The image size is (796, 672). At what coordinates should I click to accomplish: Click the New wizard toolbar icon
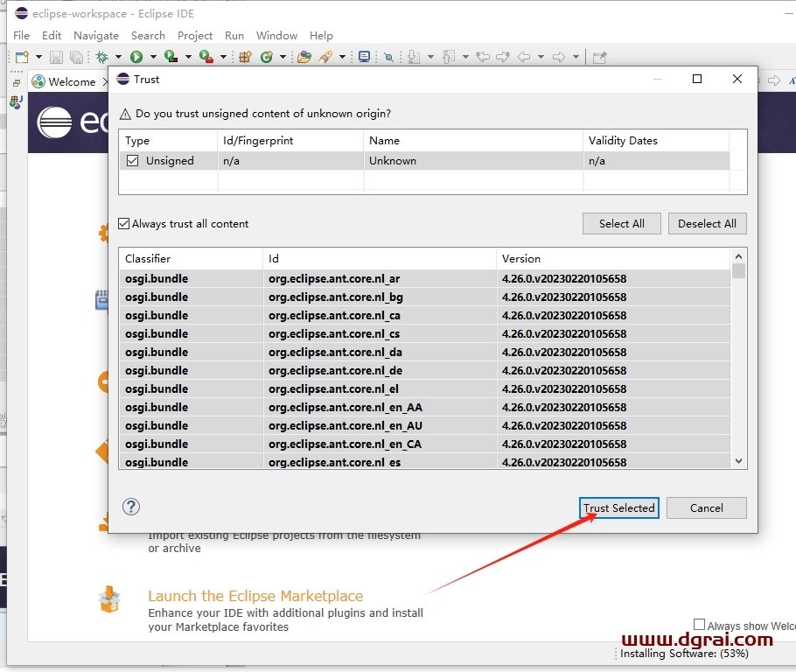tap(22, 57)
